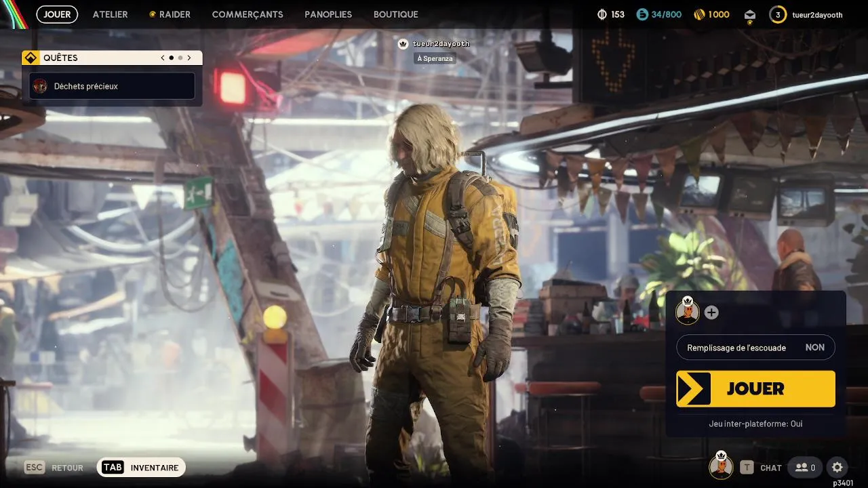The height and width of the screenshot is (488, 868).
Task: Click the blue 34/800 currency icon
Action: [x=642, y=14]
